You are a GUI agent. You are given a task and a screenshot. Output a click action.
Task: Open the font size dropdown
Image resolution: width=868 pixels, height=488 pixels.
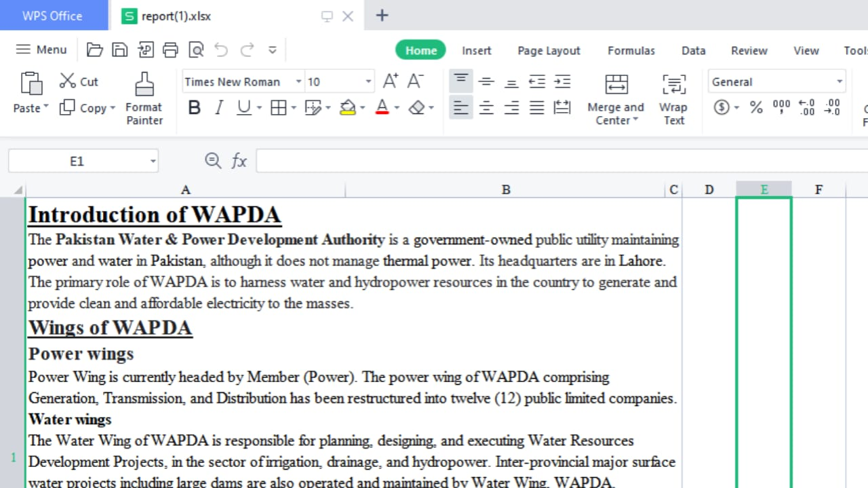click(368, 81)
